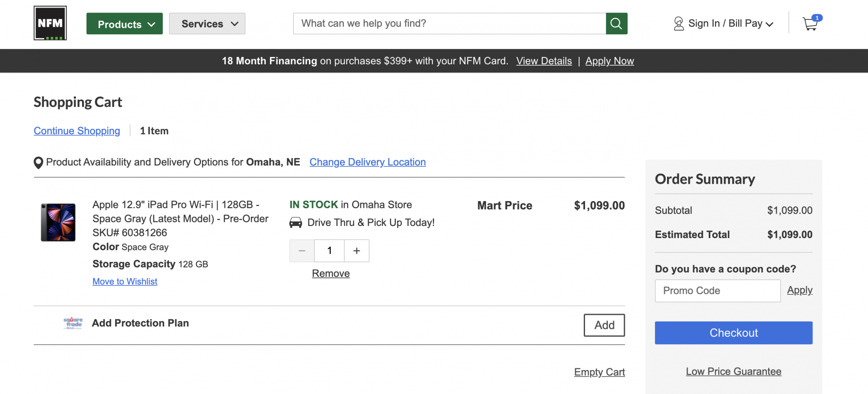
Task: Increase quantity with the plus button
Action: point(357,251)
